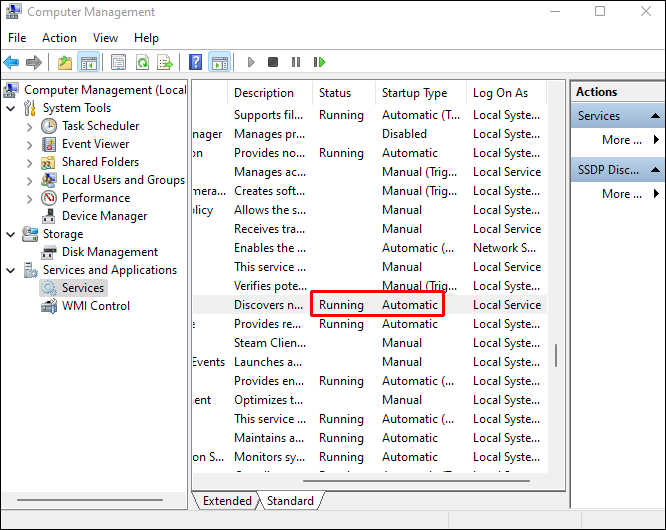
Task: Click the Refresh toolbar icon
Action: click(142, 63)
